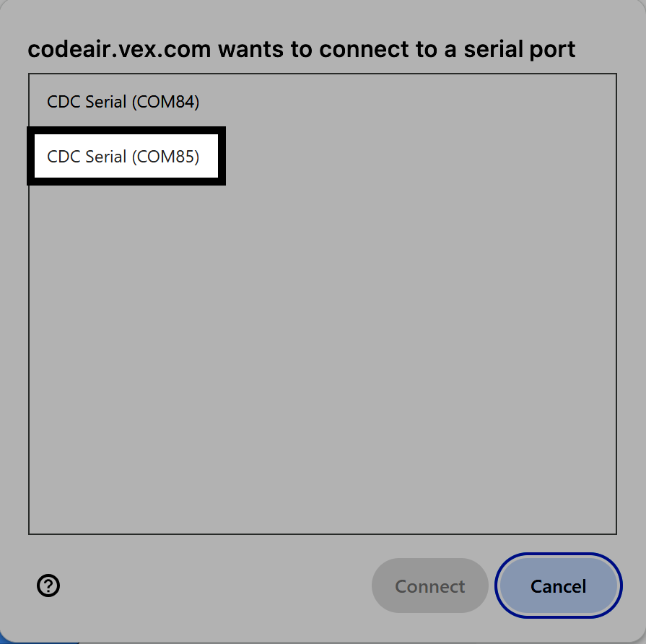646x644 pixels.
Task: Click the COM85 serial port row
Action: pos(123,157)
